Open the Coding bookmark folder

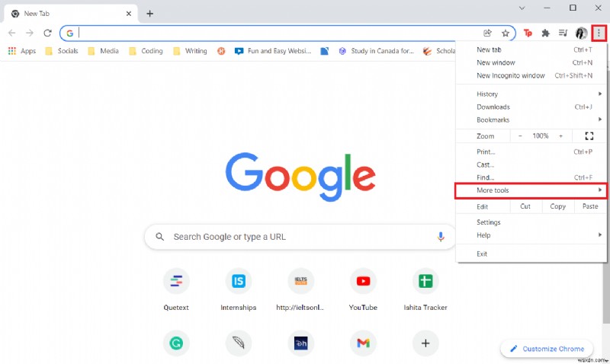146,51
